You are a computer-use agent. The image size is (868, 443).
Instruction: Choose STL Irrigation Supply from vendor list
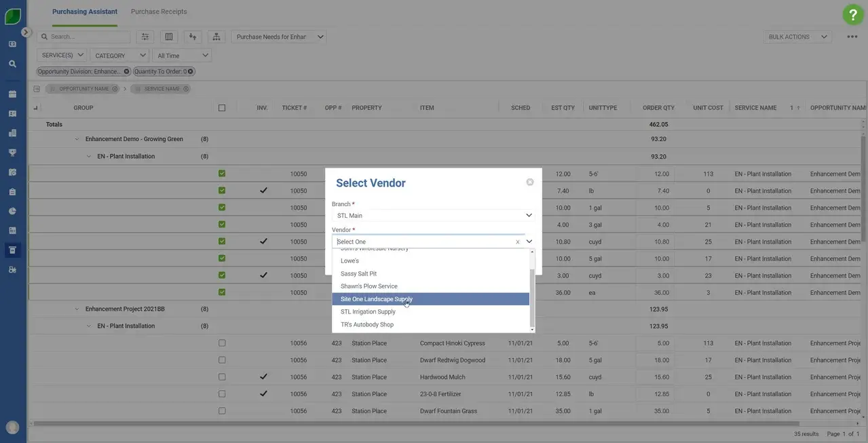pos(368,312)
